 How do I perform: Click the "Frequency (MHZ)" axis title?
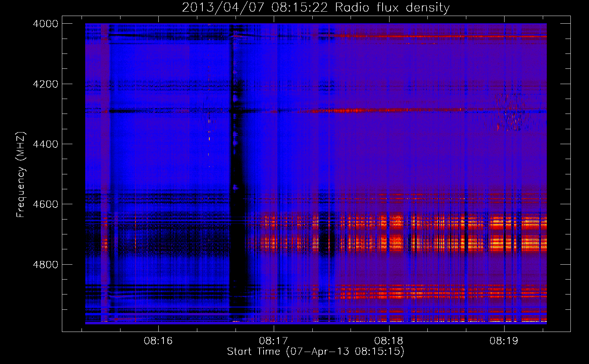(21, 175)
